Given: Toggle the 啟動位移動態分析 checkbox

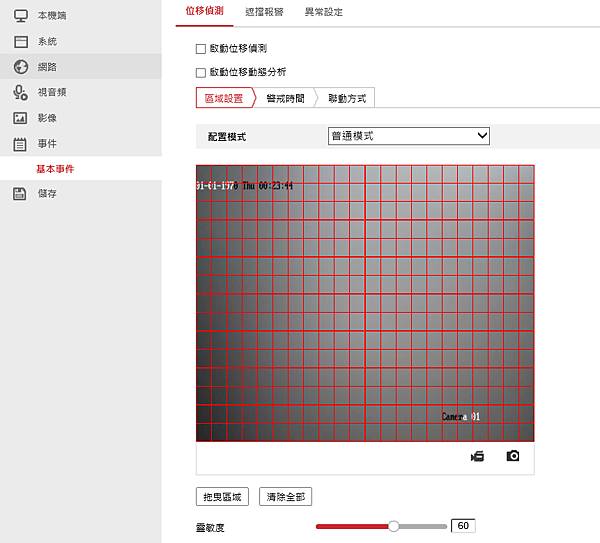Looking at the screenshot, I should coord(201,73).
